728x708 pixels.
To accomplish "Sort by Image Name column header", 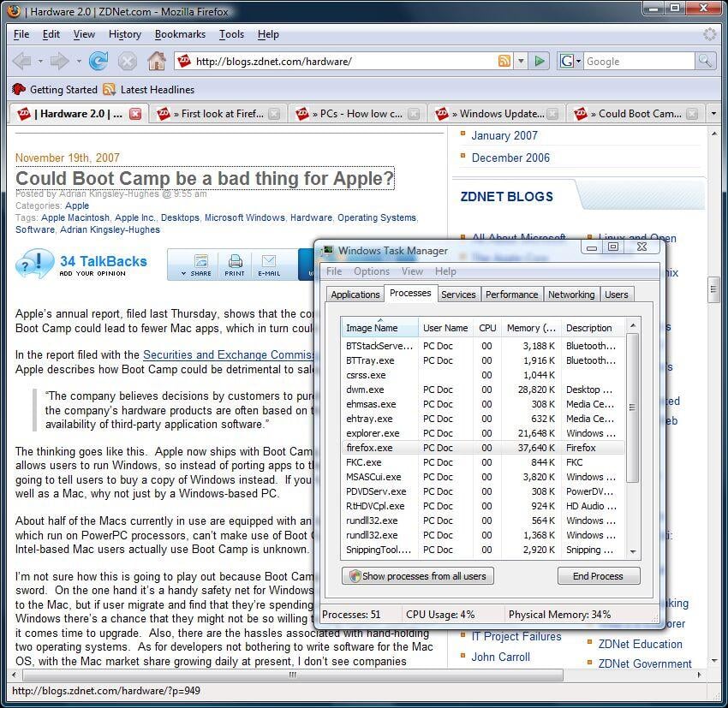I will 379,328.
